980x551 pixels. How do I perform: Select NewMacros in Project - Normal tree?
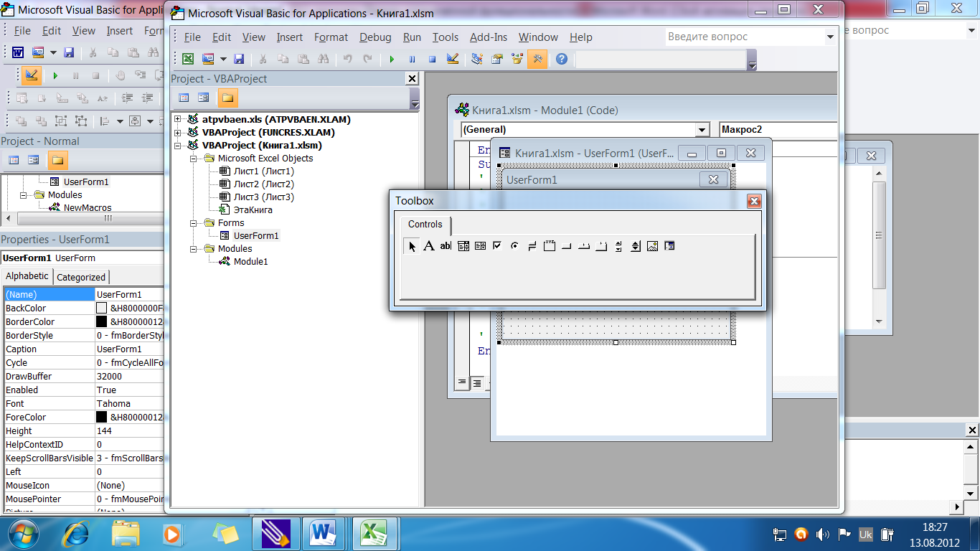(88, 207)
